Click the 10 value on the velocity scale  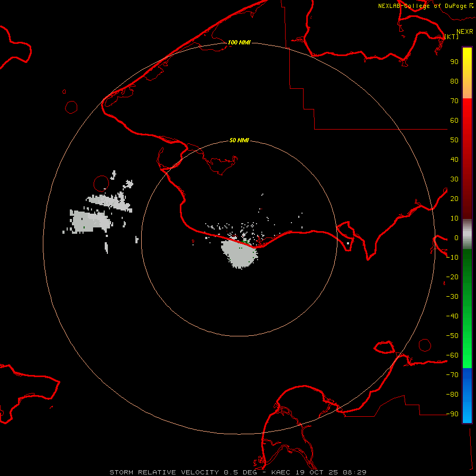pyautogui.click(x=454, y=218)
